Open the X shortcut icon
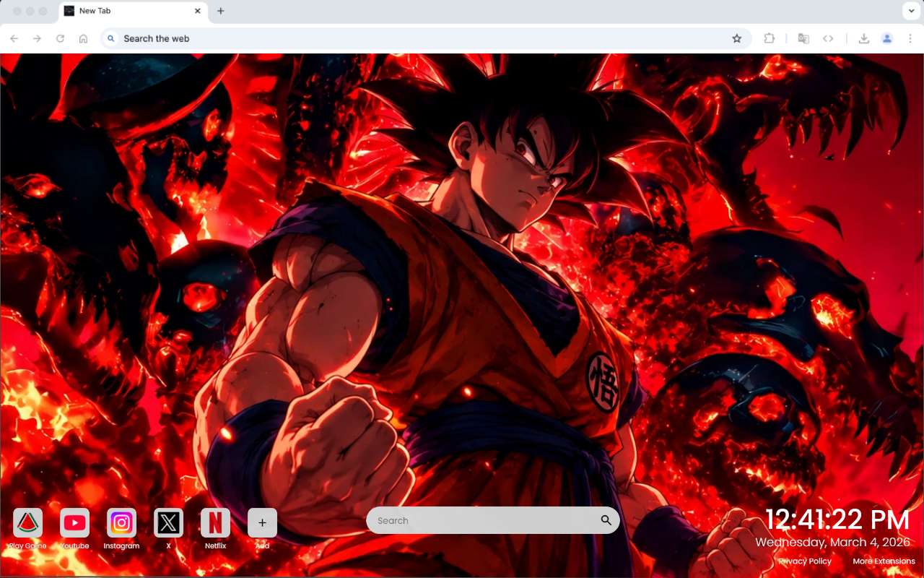This screenshot has height=578, width=924. [x=168, y=523]
